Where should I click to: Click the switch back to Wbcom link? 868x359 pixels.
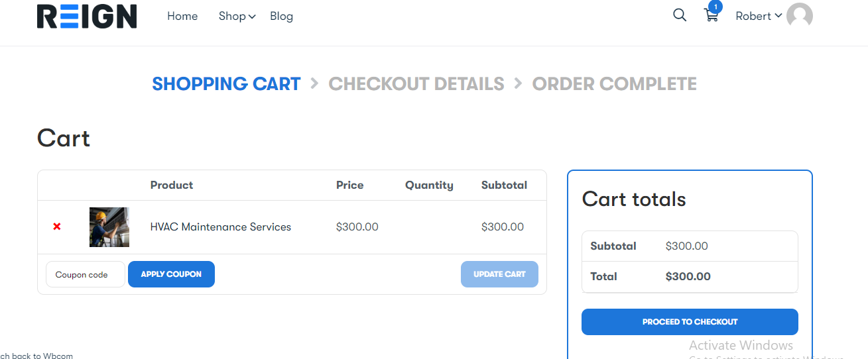(36, 356)
